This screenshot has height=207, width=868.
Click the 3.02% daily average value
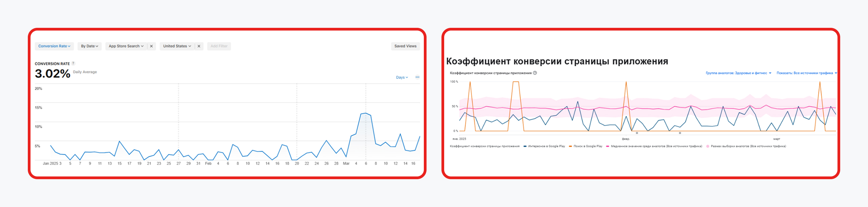[53, 74]
